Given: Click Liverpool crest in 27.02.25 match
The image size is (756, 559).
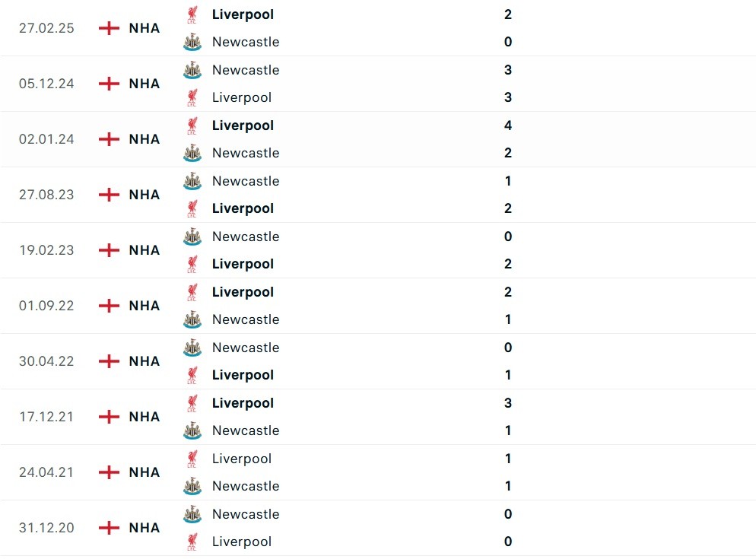Looking at the screenshot, I should tap(192, 14).
